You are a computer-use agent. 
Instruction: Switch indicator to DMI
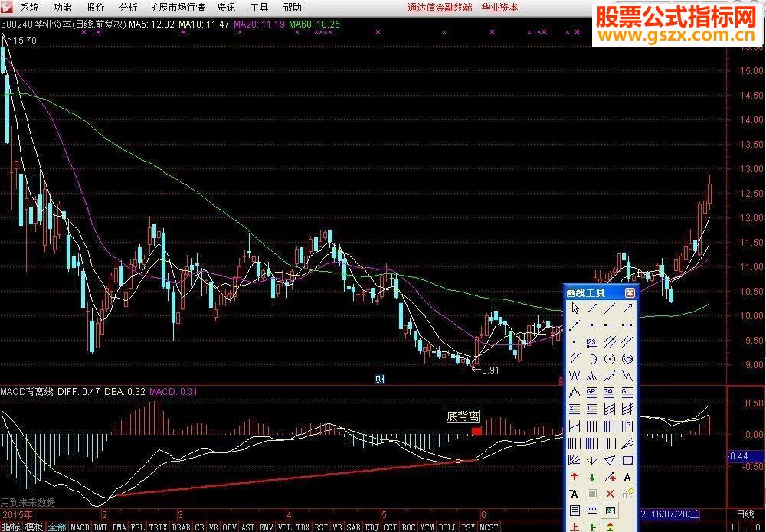(100, 527)
